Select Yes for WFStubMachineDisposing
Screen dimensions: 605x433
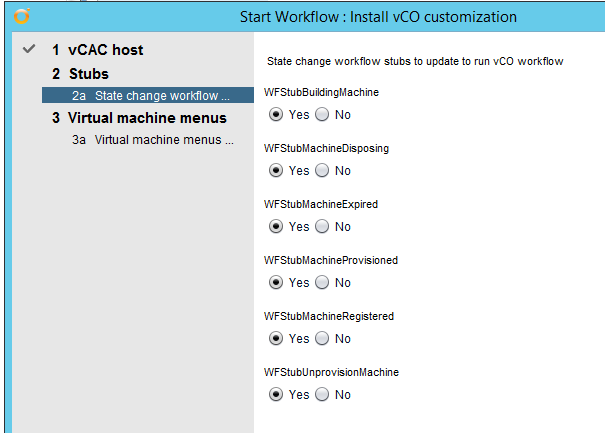276,170
